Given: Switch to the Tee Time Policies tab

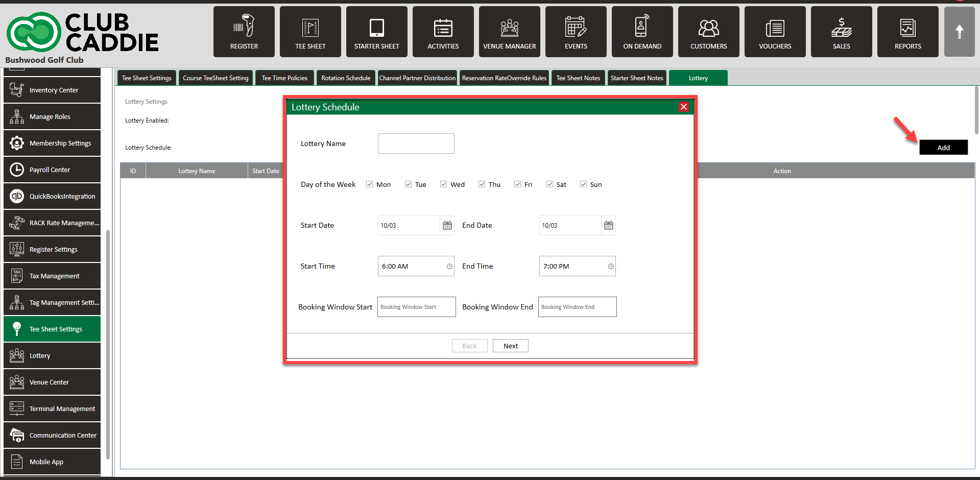Looking at the screenshot, I should pyautogui.click(x=284, y=78).
